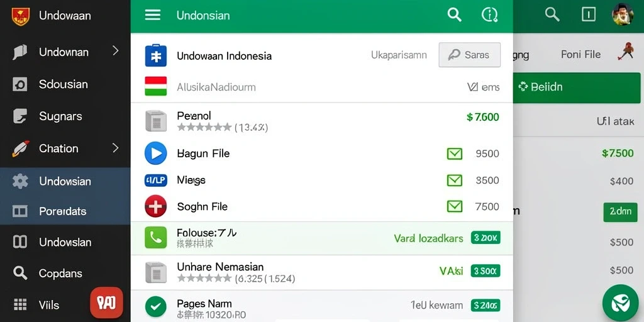The height and width of the screenshot is (322, 644).
Task: Click the star rating under Unhare Nemasian
Action: [204, 279]
